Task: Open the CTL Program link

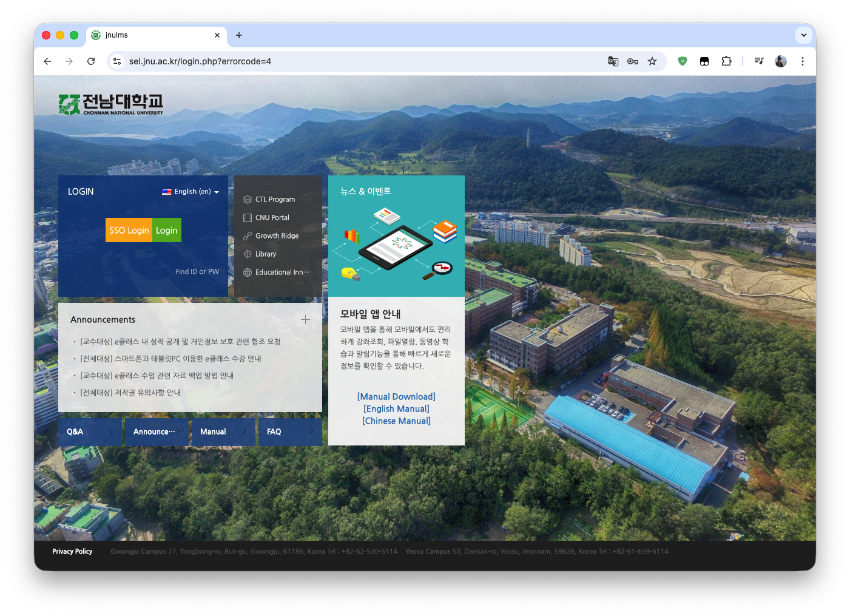Action: [x=275, y=200]
